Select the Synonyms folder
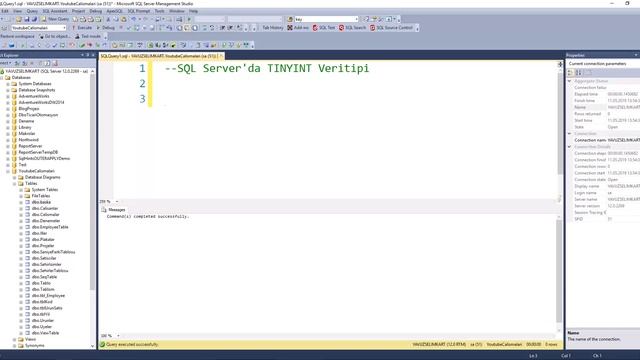The image size is (640, 360). 34,346
